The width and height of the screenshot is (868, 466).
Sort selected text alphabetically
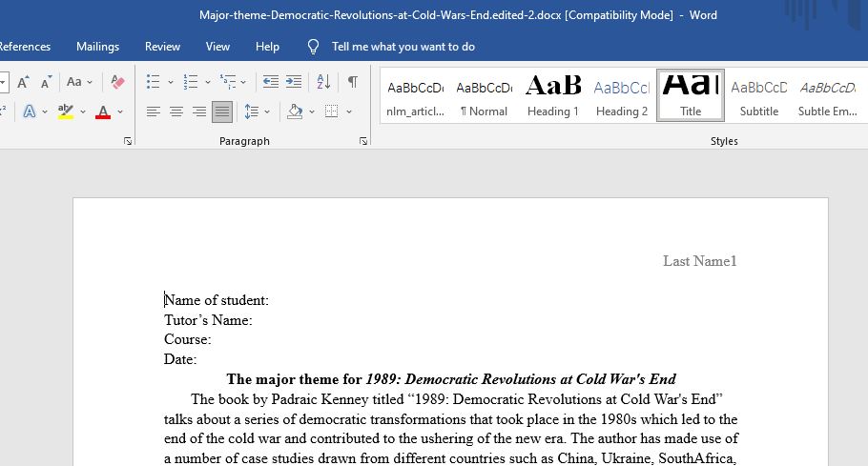pos(323,82)
